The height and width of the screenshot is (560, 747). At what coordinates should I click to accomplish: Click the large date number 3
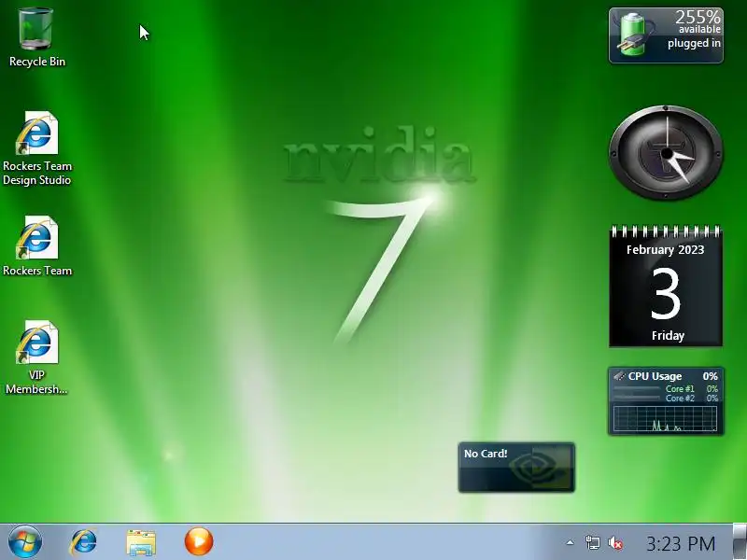pyautogui.click(x=666, y=293)
